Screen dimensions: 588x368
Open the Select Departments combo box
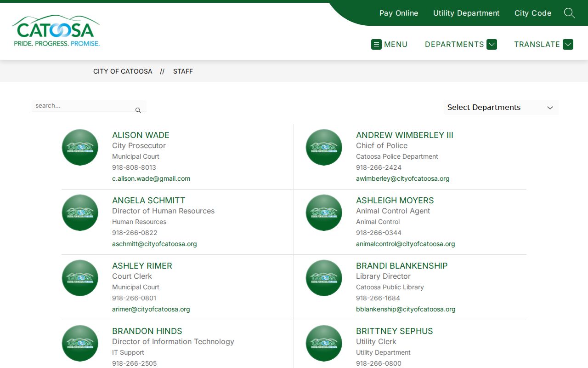coord(501,107)
